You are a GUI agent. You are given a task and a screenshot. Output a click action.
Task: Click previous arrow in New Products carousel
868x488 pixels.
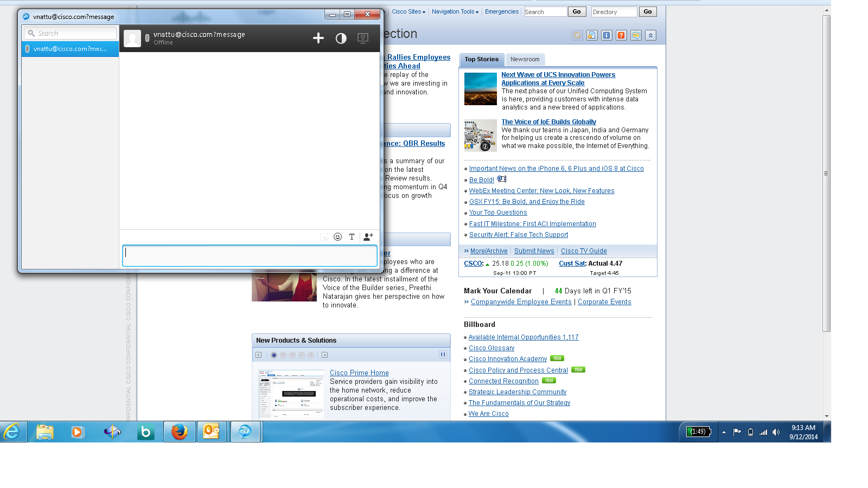(259, 355)
